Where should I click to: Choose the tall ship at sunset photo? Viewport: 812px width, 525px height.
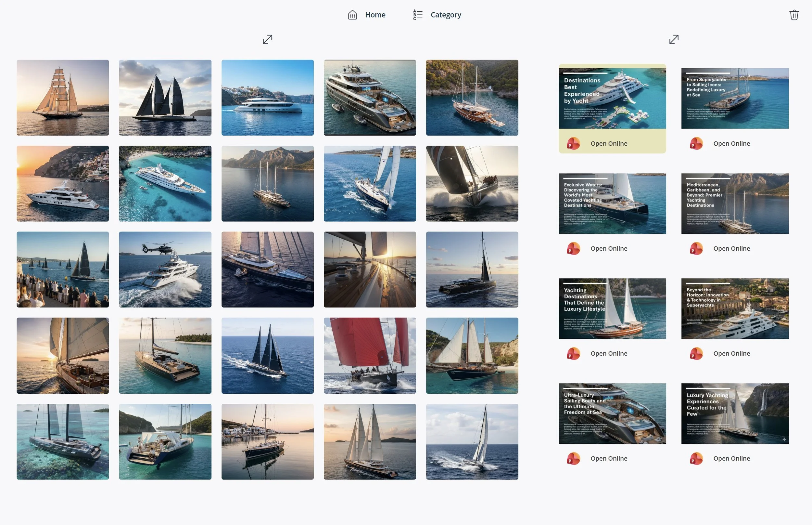[x=63, y=98]
